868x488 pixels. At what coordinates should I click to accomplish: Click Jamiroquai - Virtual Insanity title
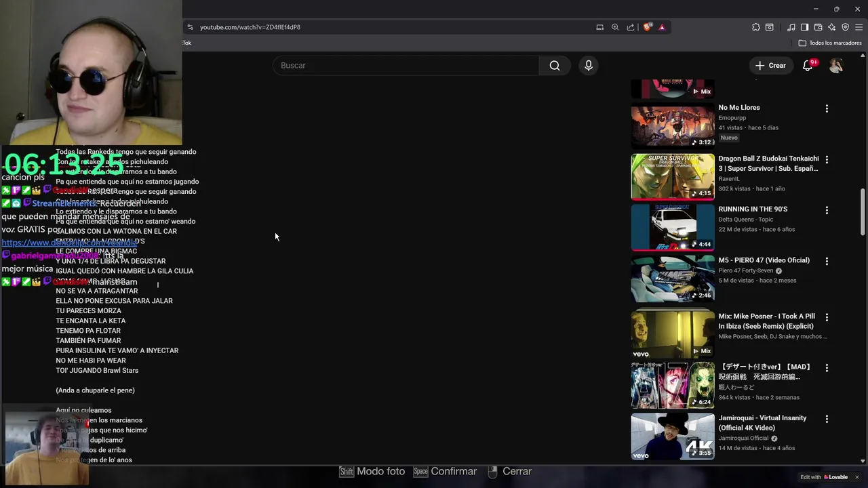(762, 423)
